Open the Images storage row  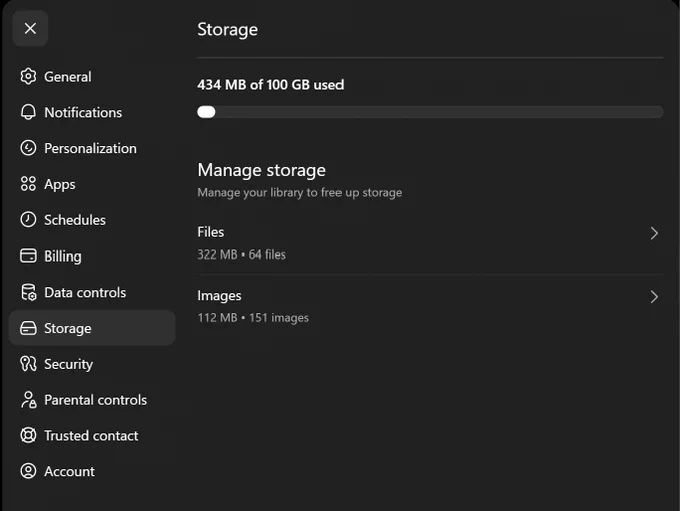coord(430,306)
